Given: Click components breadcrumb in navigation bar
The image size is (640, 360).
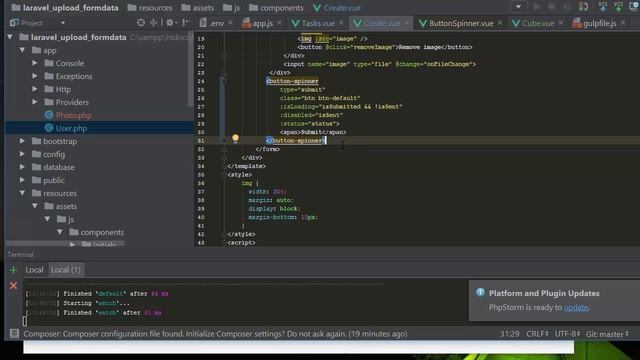Looking at the screenshot, I should click(x=276, y=7).
